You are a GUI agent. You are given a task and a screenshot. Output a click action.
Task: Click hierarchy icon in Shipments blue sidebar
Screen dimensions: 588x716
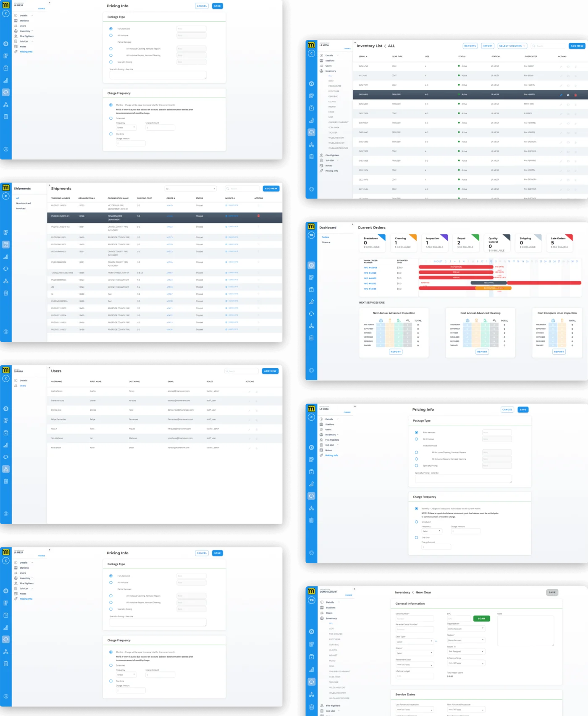(x=6, y=281)
